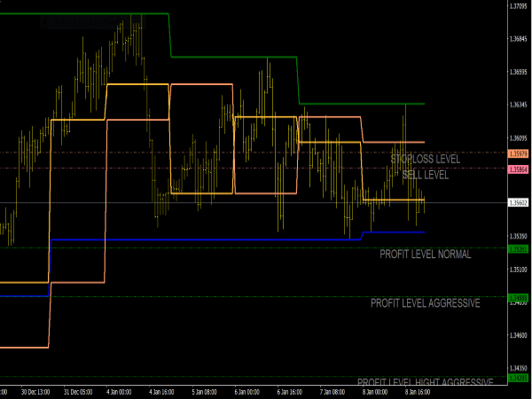
Task: Click the bottom green hight aggressive price tag
Action: click(519, 379)
